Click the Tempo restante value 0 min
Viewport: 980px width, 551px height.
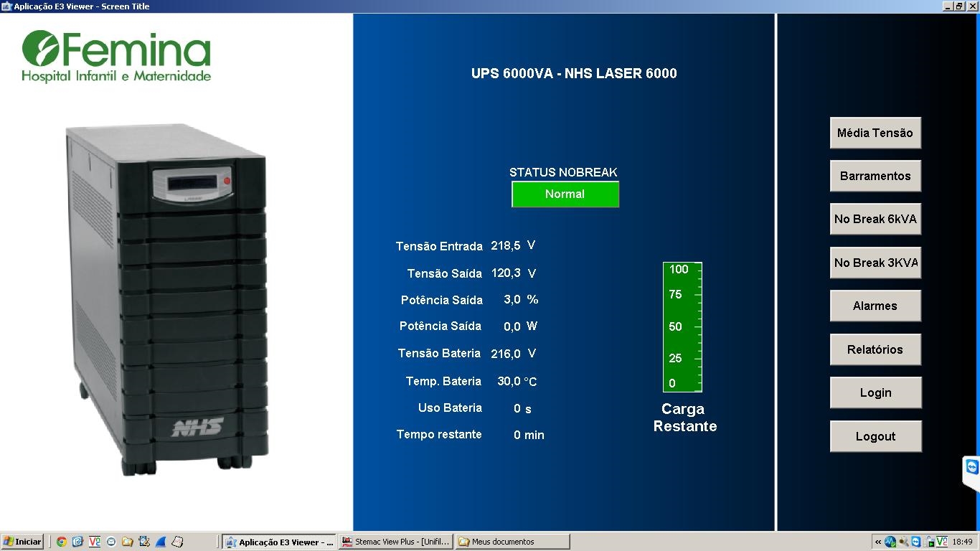click(529, 435)
